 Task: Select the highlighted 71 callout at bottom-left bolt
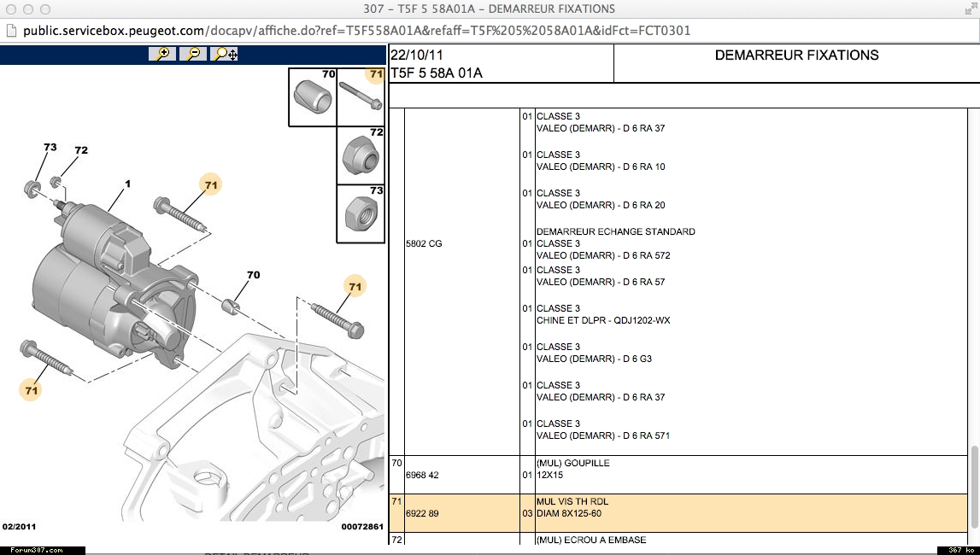(32, 390)
